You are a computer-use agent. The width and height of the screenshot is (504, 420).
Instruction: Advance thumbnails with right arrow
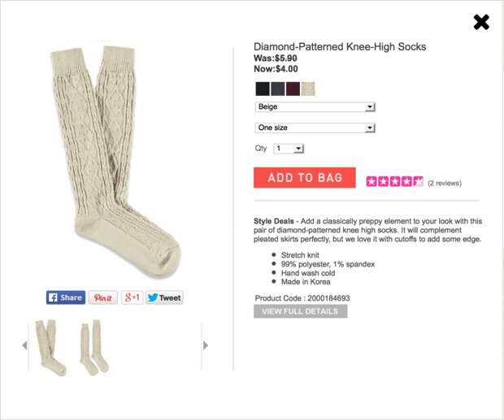[x=206, y=345]
